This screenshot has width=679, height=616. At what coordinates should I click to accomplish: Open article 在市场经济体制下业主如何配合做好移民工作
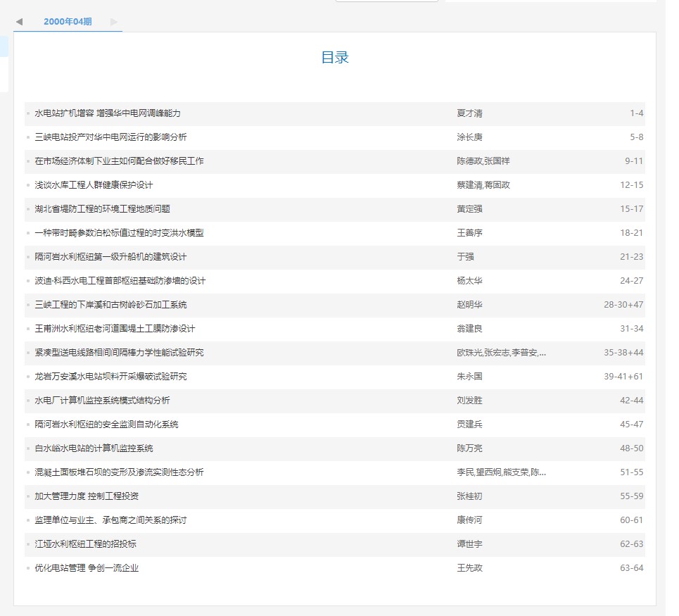pos(119,161)
